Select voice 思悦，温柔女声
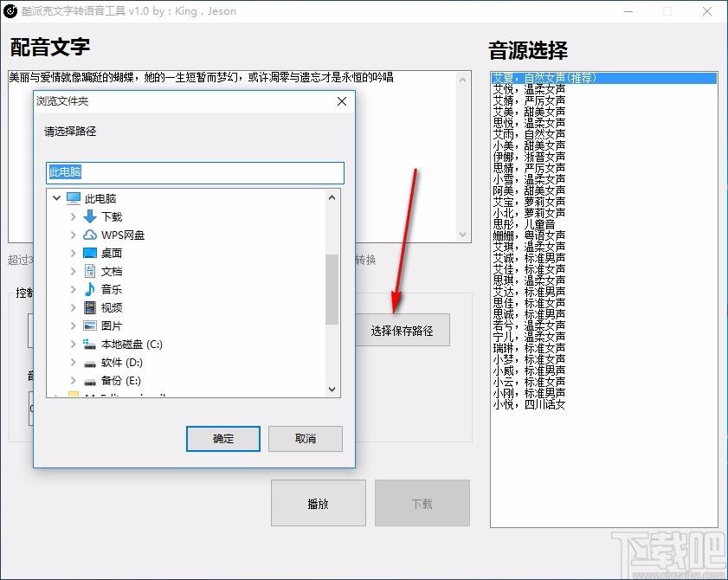This screenshot has height=580, width=728. point(529,123)
